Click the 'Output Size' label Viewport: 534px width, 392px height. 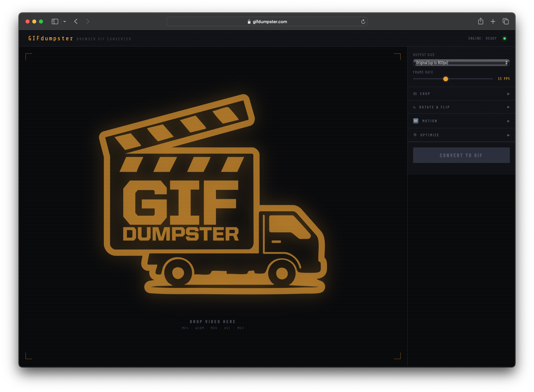424,55
